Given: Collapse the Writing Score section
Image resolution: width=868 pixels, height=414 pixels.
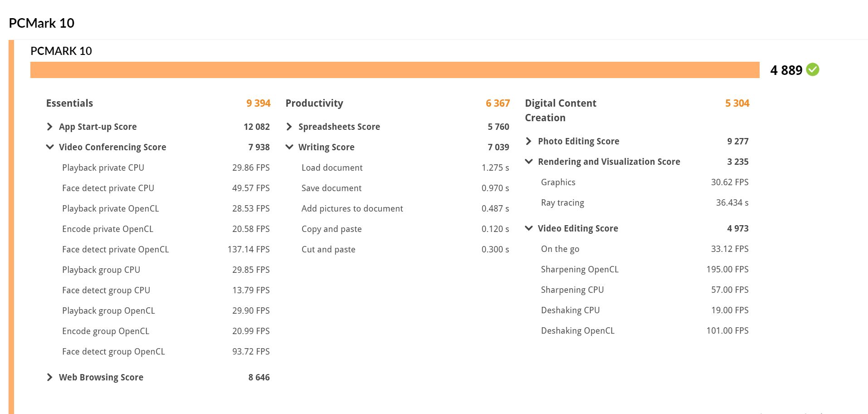Looking at the screenshot, I should coord(289,147).
